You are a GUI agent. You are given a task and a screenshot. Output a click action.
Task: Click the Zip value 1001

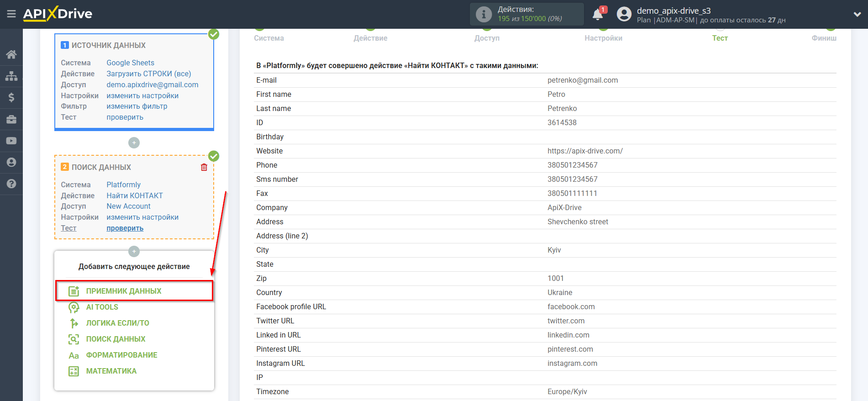[556, 278]
